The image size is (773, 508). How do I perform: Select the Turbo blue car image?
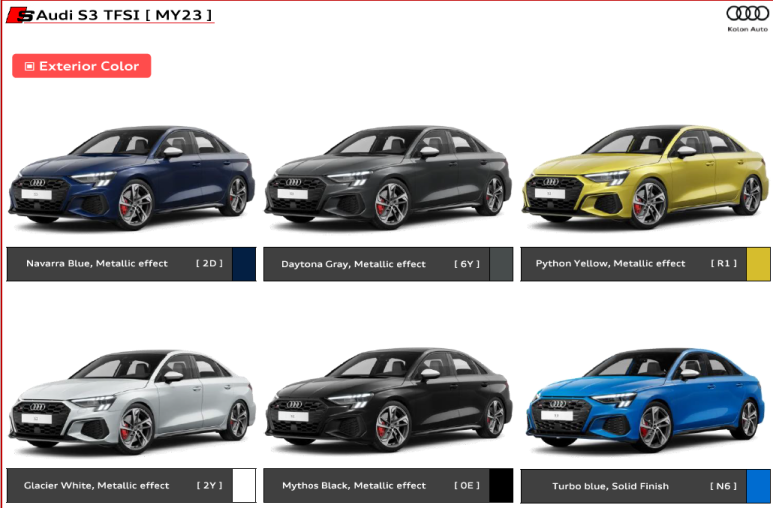coord(644,400)
